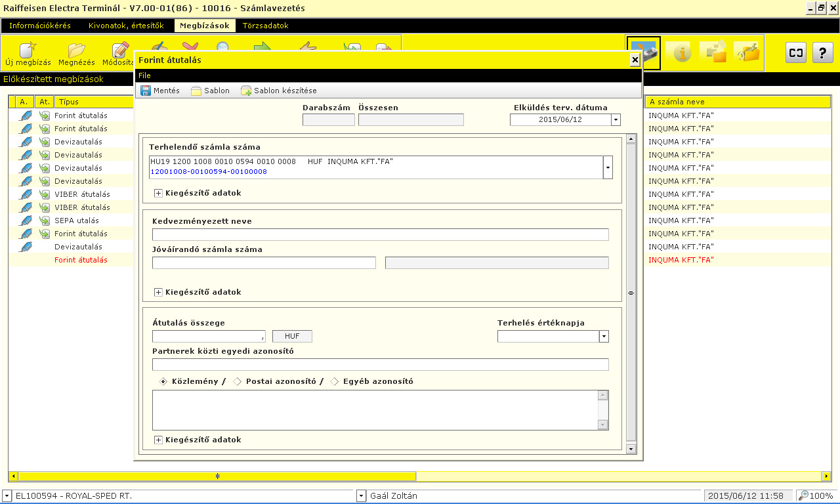Viewport: 840px width, 504px height.
Task: Open the Kivonatok, értesítők menu
Action: tap(126, 26)
